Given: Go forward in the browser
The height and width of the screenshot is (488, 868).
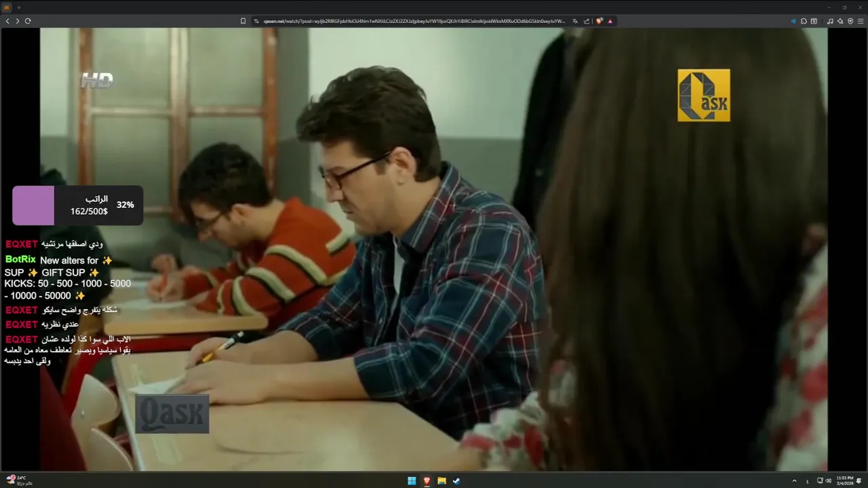Looking at the screenshot, I should [x=18, y=21].
